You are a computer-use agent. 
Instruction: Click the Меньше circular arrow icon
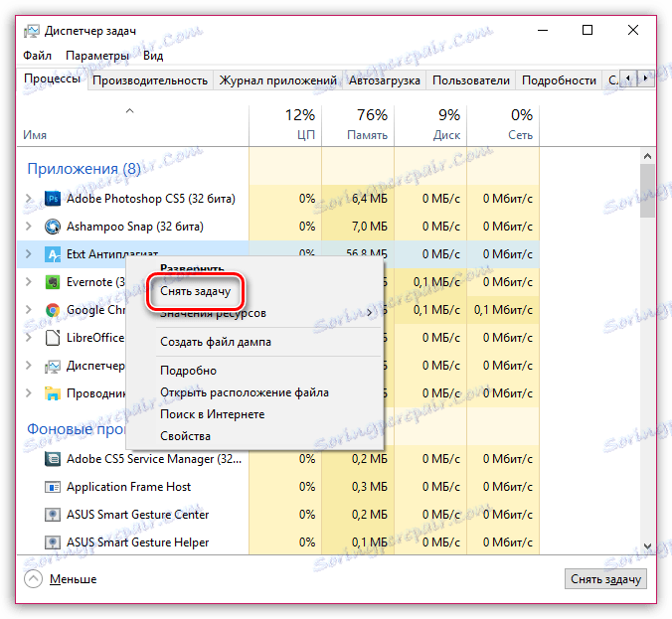(33, 579)
